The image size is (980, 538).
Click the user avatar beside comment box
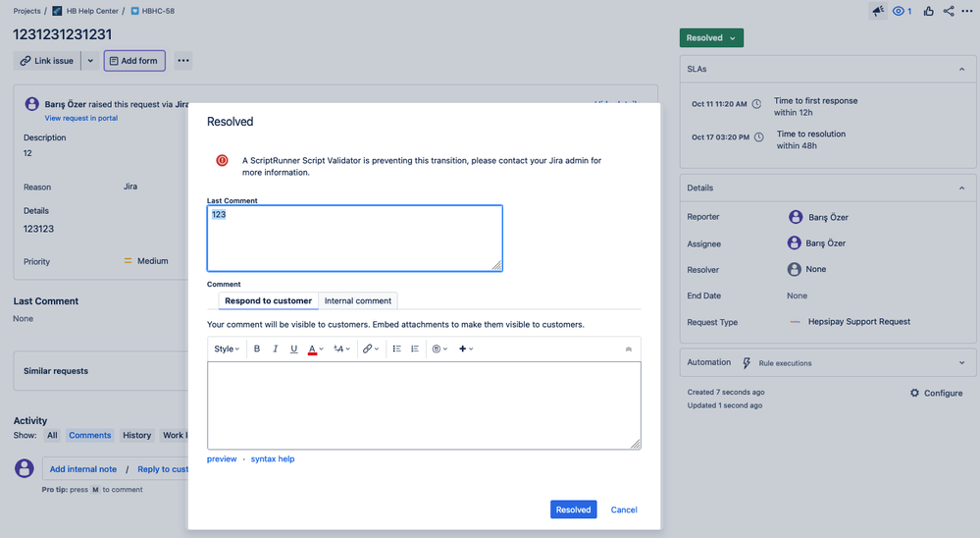click(x=25, y=468)
